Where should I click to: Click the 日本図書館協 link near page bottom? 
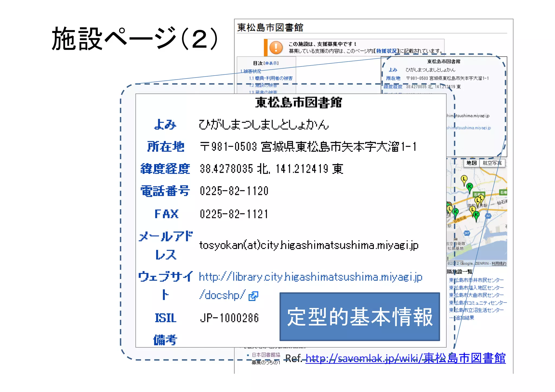point(266,355)
